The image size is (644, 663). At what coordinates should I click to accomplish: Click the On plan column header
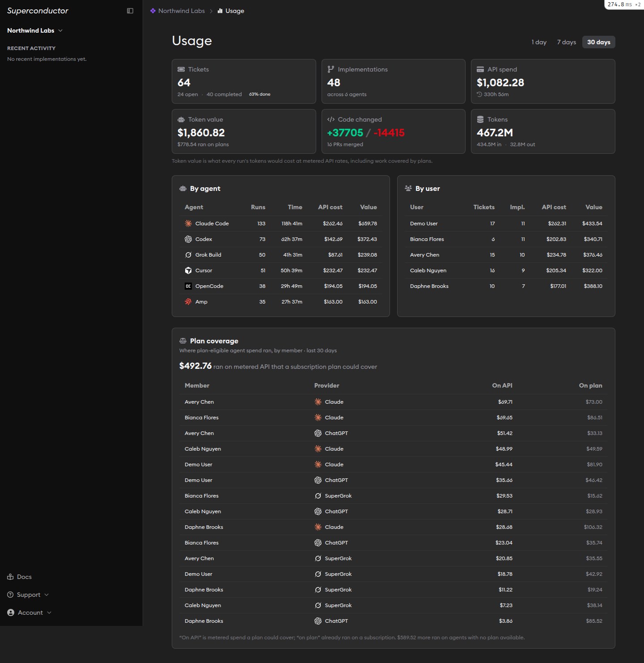[590, 385]
